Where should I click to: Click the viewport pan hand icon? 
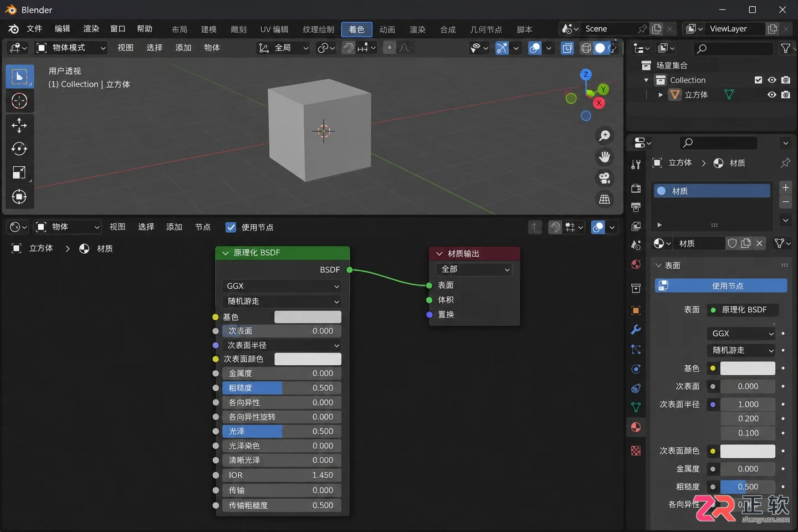(605, 157)
